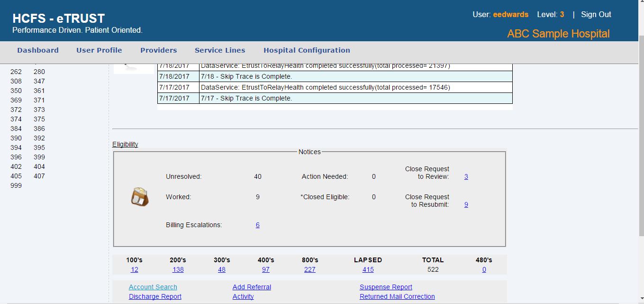The image size is (644, 304).
Task: View the 800's accounts count link 227
Action: tap(309, 269)
